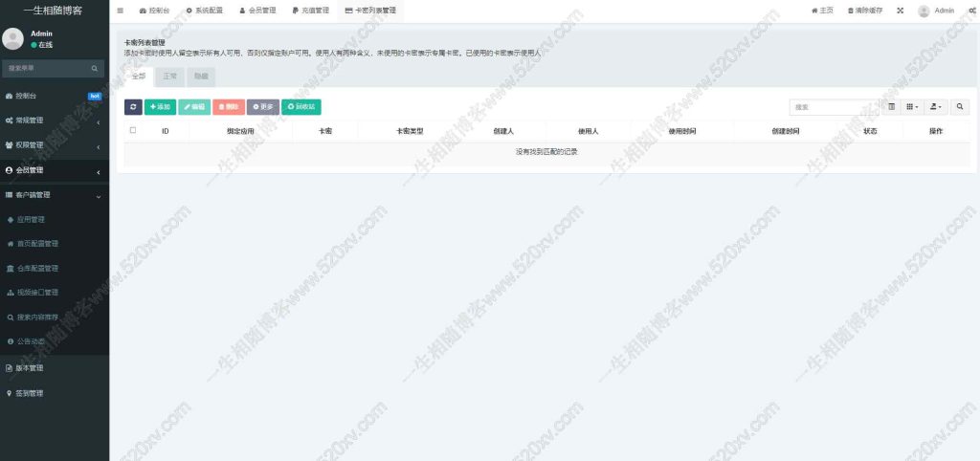
Task: Click the blue hot badge beside 控制台
Action: 95,97
